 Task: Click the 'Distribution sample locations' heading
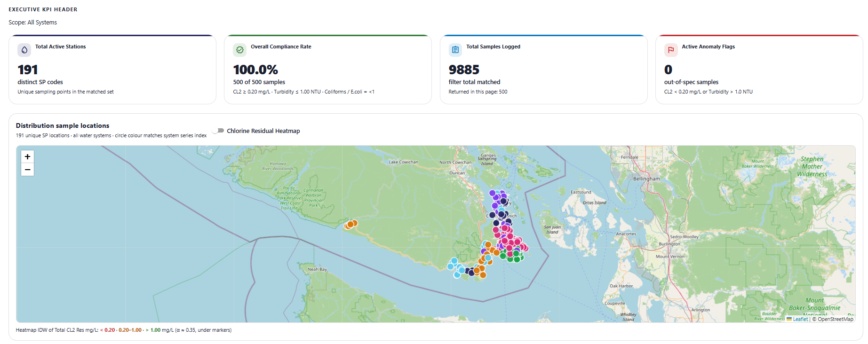[x=63, y=125]
